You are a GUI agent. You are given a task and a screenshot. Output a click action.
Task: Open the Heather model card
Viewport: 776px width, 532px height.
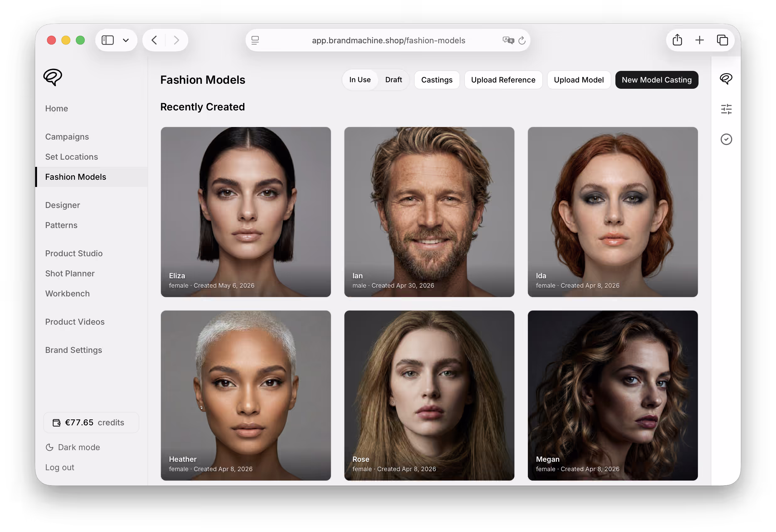click(x=245, y=395)
